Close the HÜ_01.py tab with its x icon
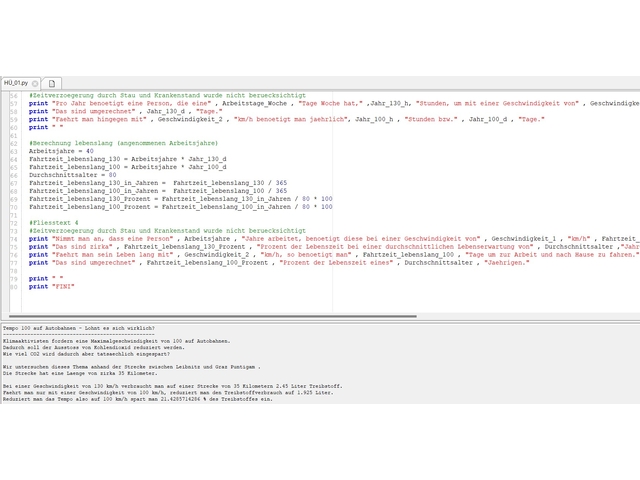 point(35,83)
